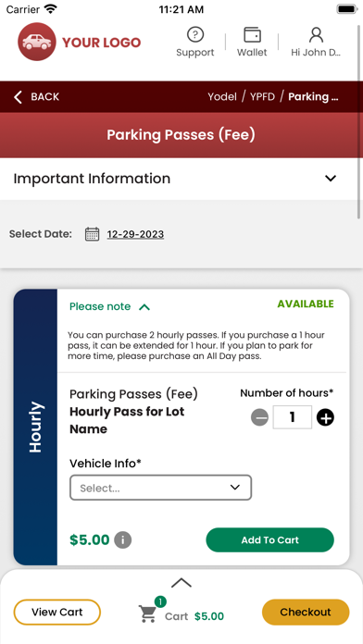Click the View Cart button
Image resolution: width=363 pixels, height=644 pixels.
click(x=57, y=612)
